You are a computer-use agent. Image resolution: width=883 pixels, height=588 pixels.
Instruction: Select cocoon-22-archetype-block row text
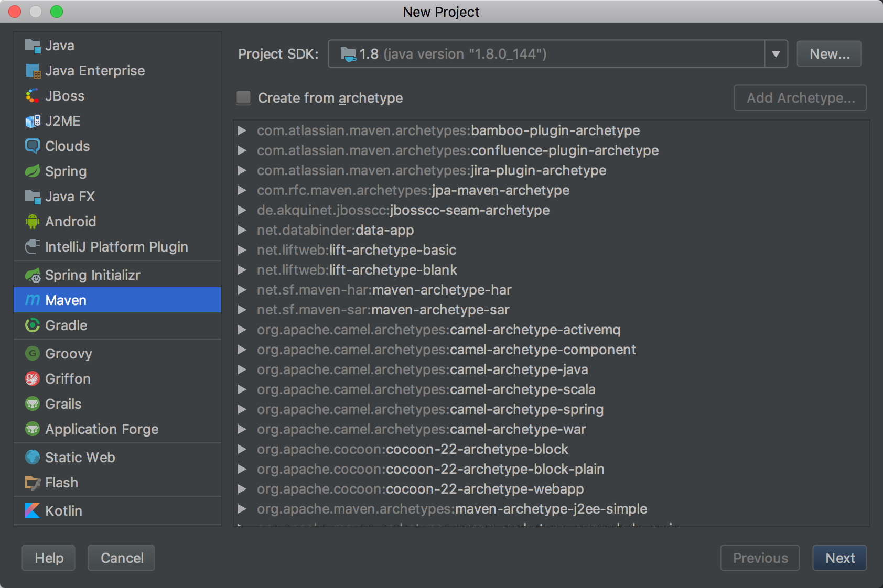(x=413, y=449)
